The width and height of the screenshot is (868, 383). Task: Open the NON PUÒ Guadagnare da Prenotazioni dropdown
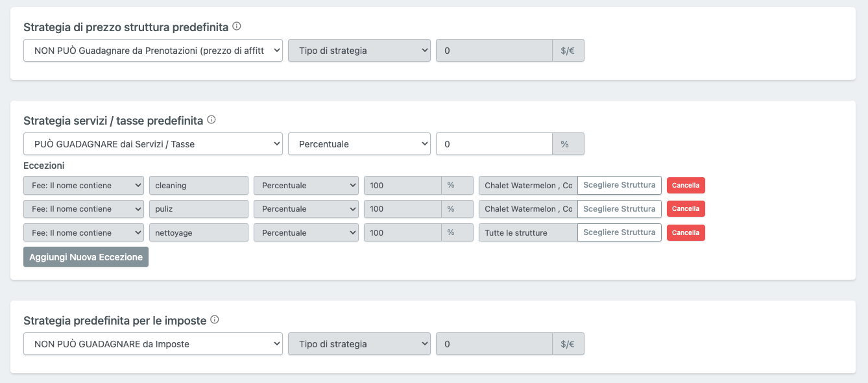153,51
